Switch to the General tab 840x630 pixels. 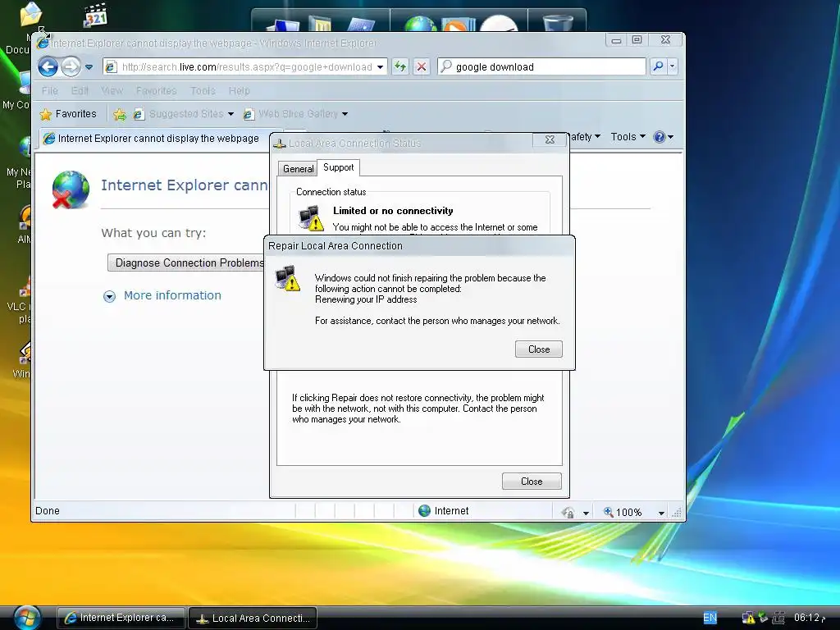point(298,169)
